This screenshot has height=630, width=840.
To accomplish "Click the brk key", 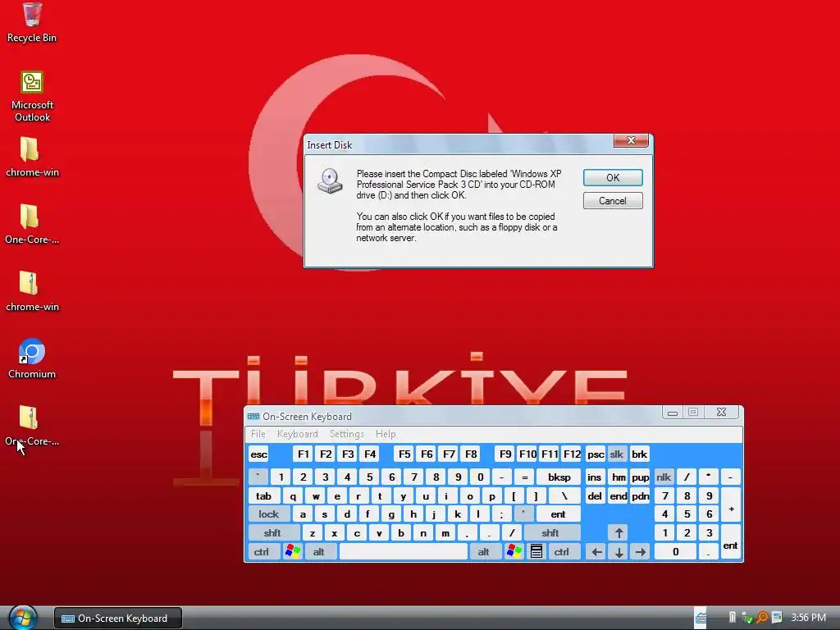I will (x=639, y=454).
